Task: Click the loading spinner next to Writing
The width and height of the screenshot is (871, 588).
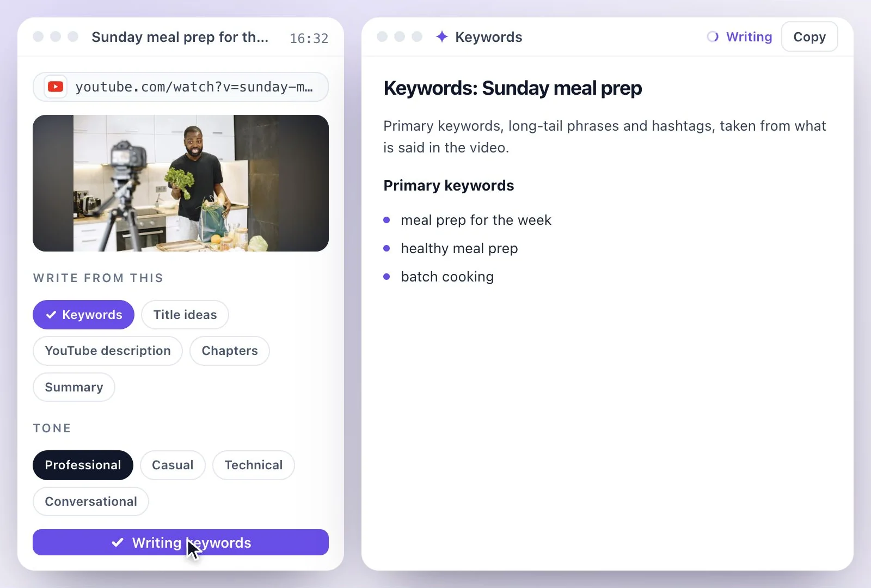Action: [713, 36]
